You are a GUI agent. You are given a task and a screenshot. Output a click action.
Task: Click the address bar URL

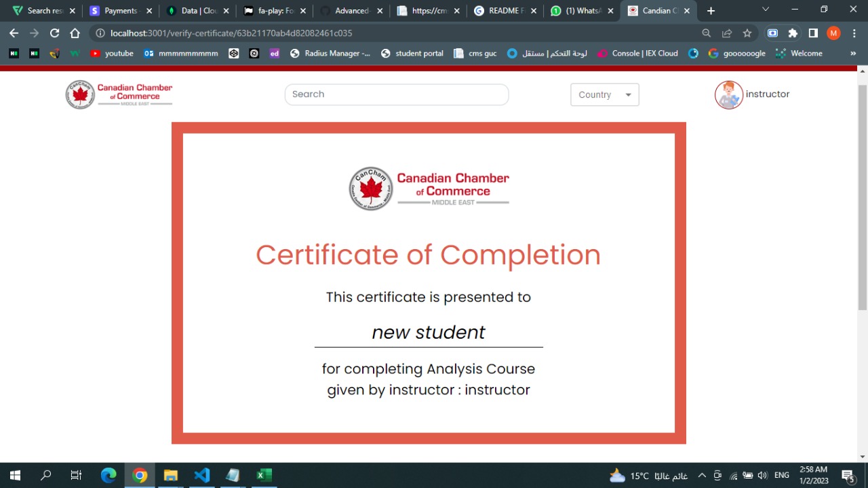[231, 33]
